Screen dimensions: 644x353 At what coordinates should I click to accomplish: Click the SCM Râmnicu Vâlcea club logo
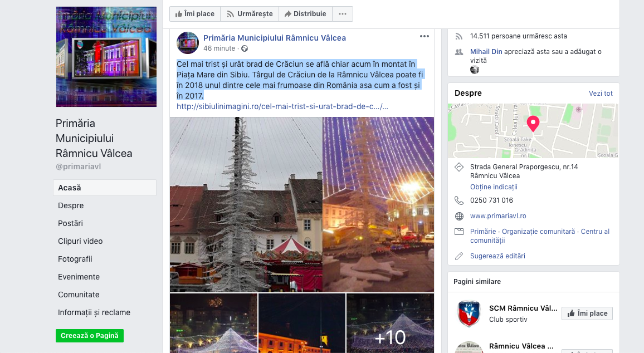pyautogui.click(x=469, y=313)
